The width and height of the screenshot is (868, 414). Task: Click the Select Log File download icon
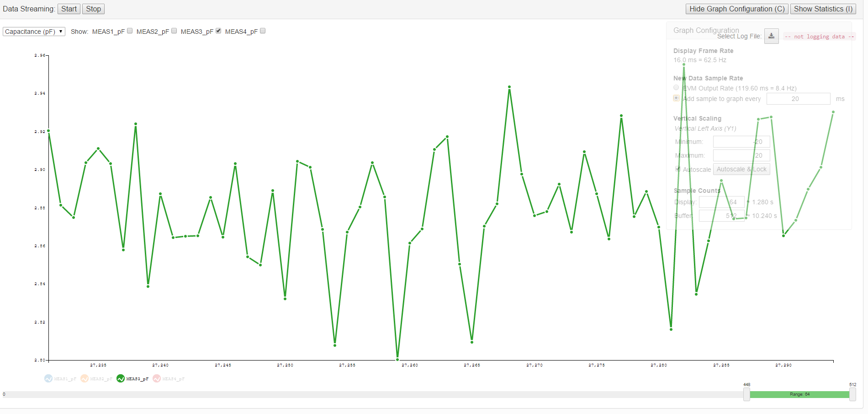772,36
